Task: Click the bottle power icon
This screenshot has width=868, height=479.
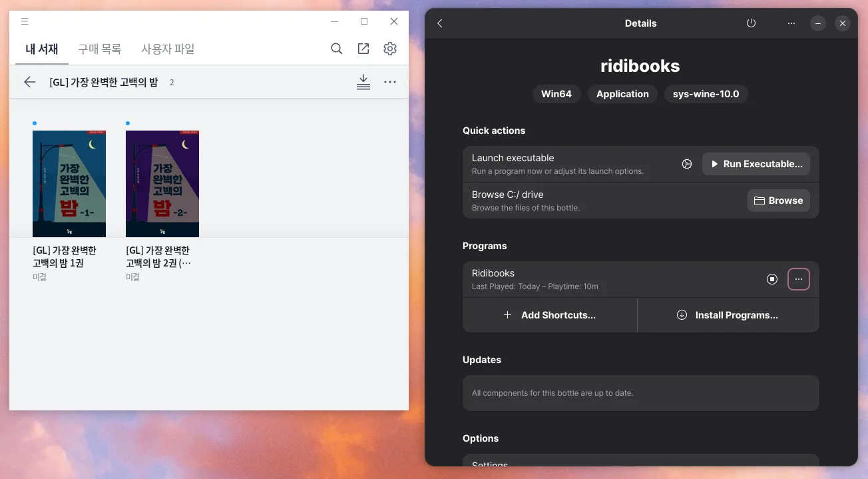Action: [751, 23]
